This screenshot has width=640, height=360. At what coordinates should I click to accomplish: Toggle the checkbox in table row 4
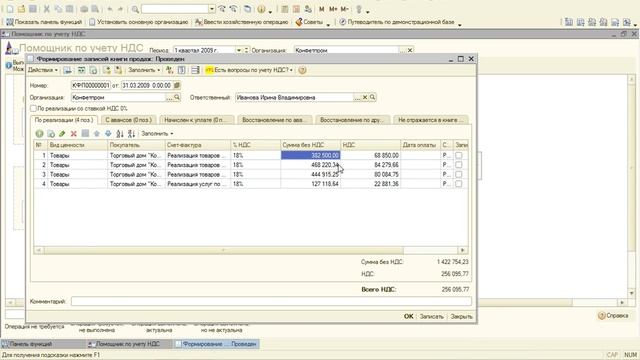point(459,184)
